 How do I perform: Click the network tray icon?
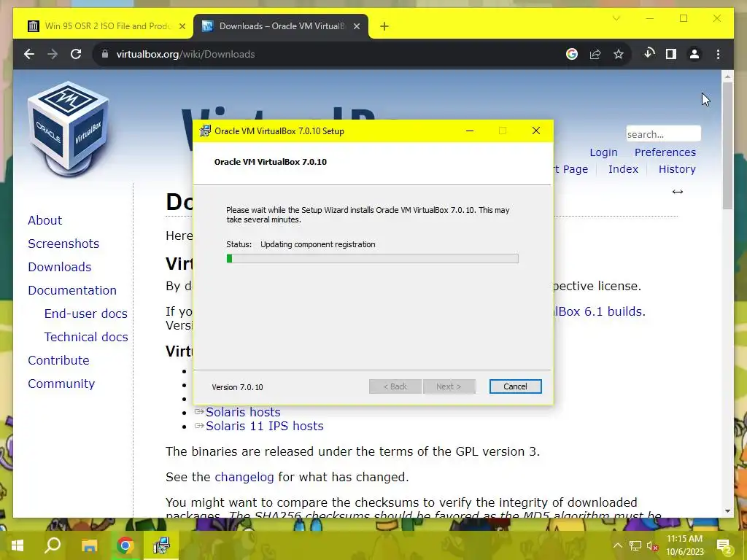pyautogui.click(x=635, y=545)
